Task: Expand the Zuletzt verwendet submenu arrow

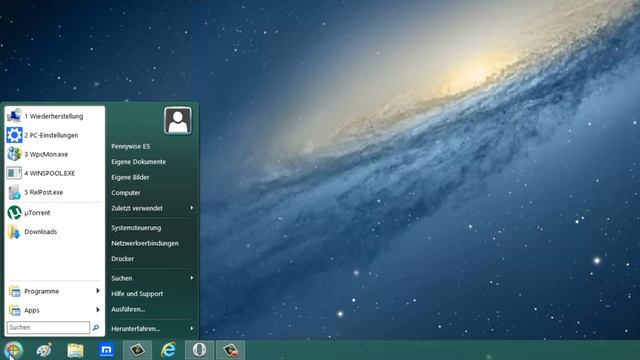Action: tap(191, 208)
